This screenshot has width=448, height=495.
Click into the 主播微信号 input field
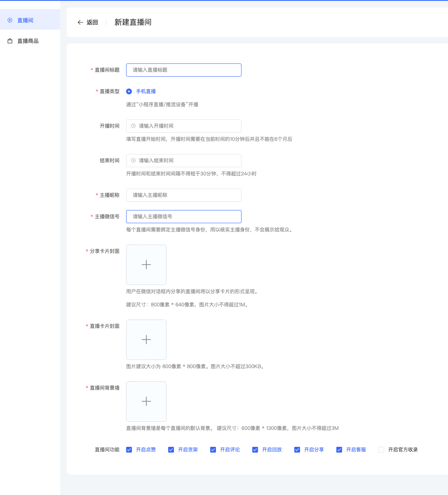(x=184, y=217)
